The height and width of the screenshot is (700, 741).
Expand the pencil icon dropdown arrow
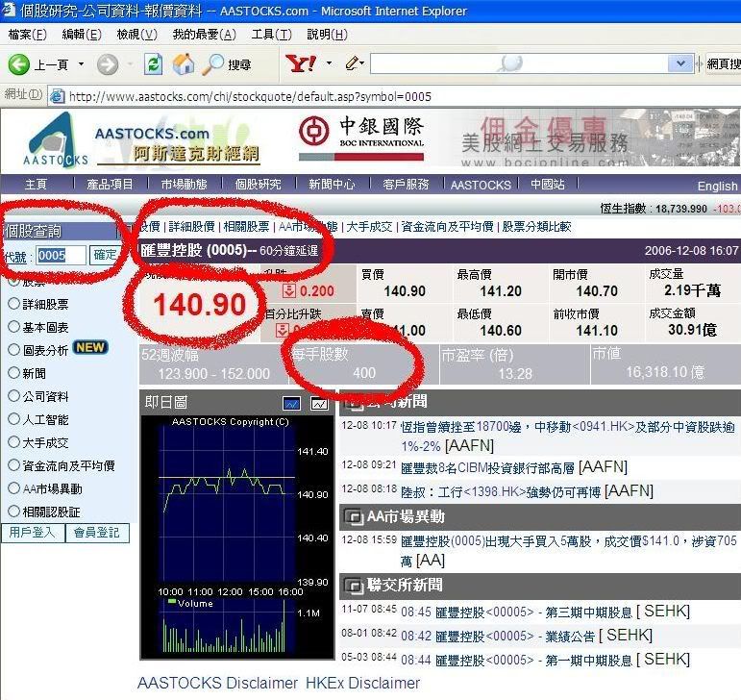point(361,62)
